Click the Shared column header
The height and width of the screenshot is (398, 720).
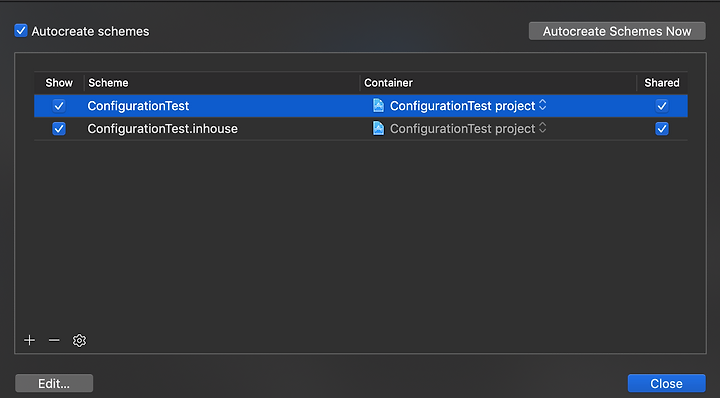tap(662, 83)
